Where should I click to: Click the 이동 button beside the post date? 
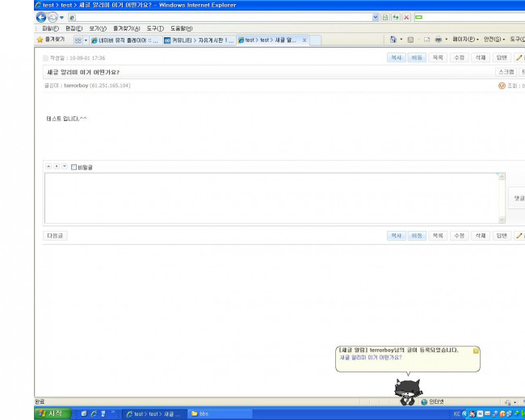[417, 57]
